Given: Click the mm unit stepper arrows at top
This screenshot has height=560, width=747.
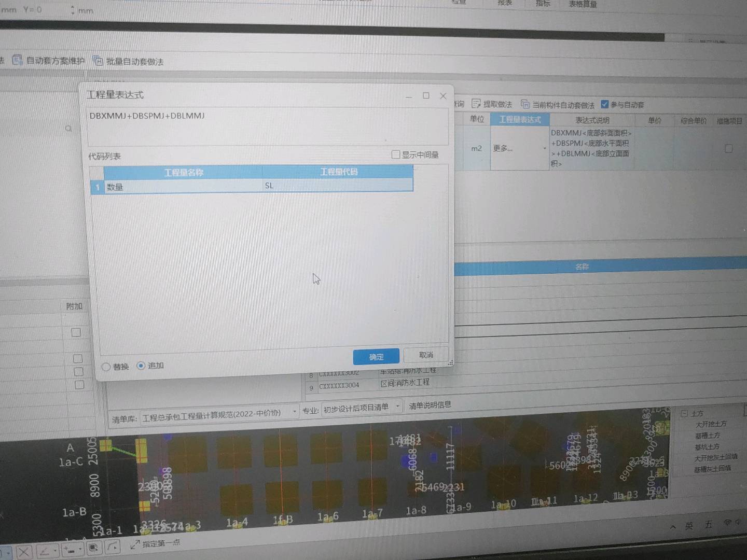Looking at the screenshot, I should coord(73,10).
